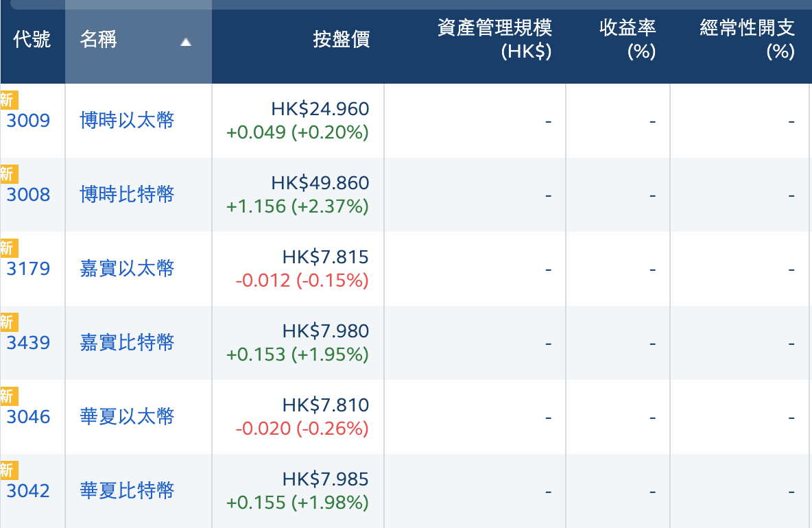The width and height of the screenshot is (812, 528).
Task: Sort table by 代號 column header
Action: (x=32, y=40)
